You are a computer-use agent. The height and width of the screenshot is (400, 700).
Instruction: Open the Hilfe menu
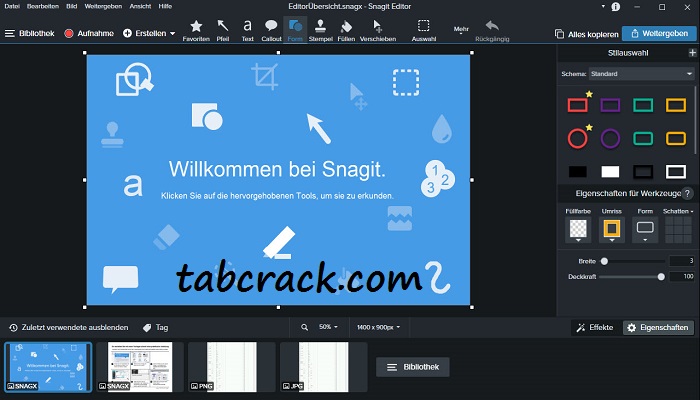pos(165,6)
